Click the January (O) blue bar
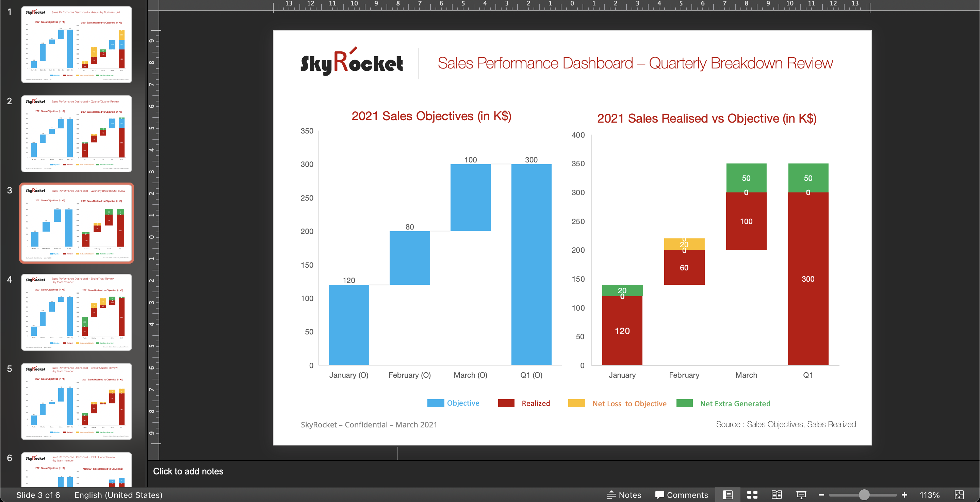This screenshot has width=980, height=502. pyautogui.click(x=349, y=325)
